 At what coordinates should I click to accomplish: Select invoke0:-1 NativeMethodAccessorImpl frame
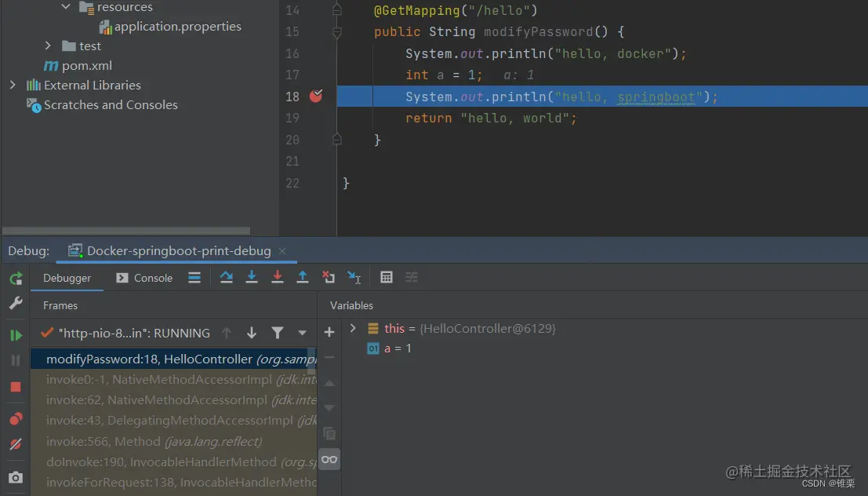coord(173,380)
